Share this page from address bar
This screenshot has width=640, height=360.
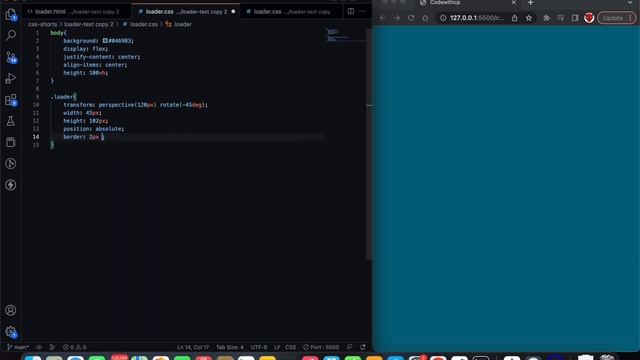[x=514, y=18]
